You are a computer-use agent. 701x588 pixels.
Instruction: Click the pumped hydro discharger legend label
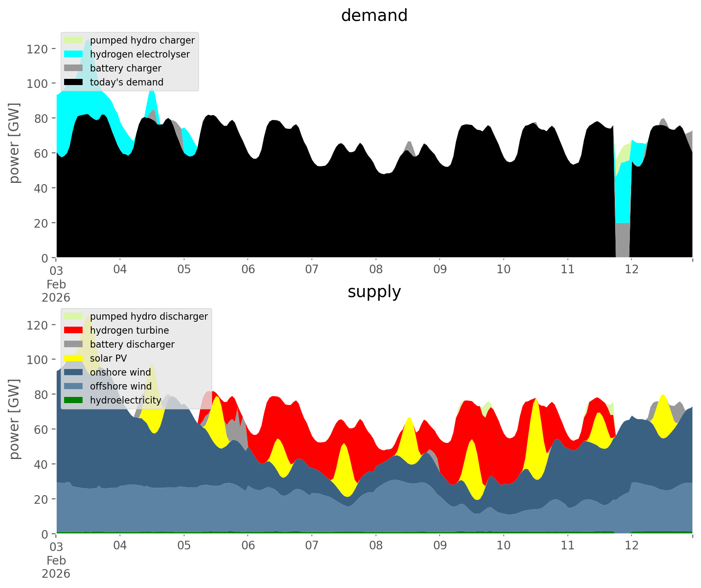(x=149, y=316)
